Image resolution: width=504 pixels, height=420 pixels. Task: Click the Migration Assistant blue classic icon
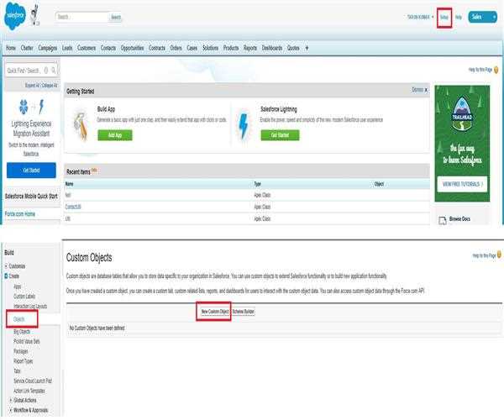[24, 107]
